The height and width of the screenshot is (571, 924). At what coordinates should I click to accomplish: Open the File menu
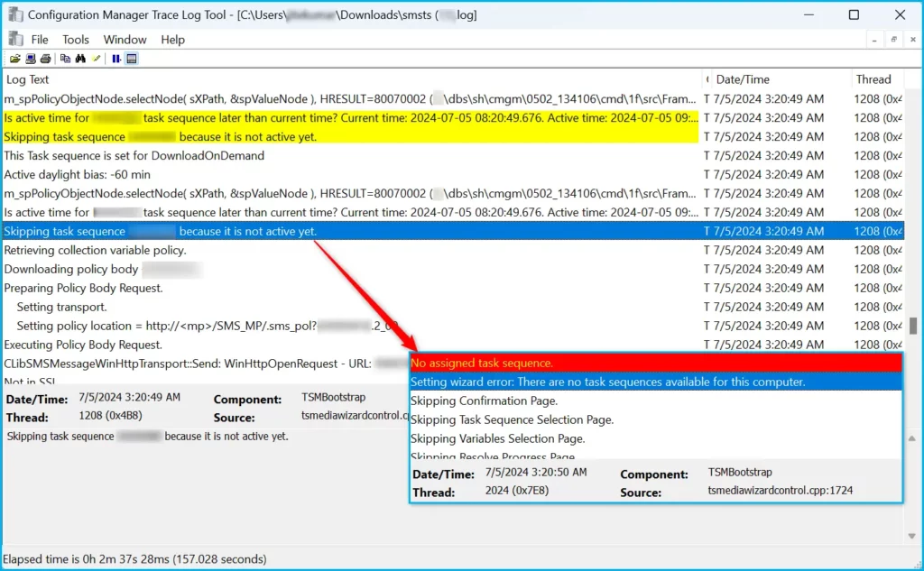click(40, 40)
